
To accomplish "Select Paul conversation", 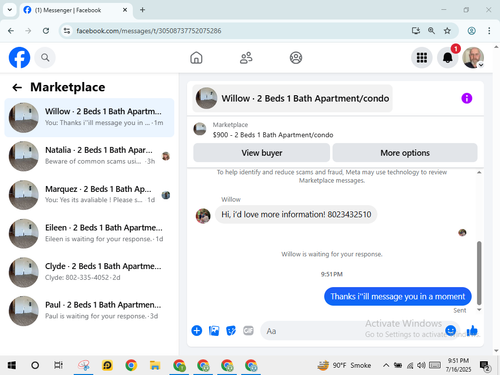I will coord(89,311).
